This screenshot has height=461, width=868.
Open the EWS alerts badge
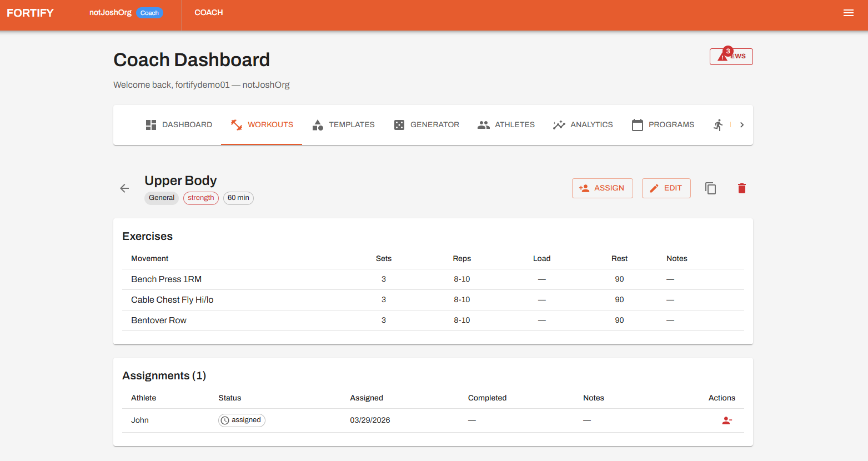coord(731,57)
